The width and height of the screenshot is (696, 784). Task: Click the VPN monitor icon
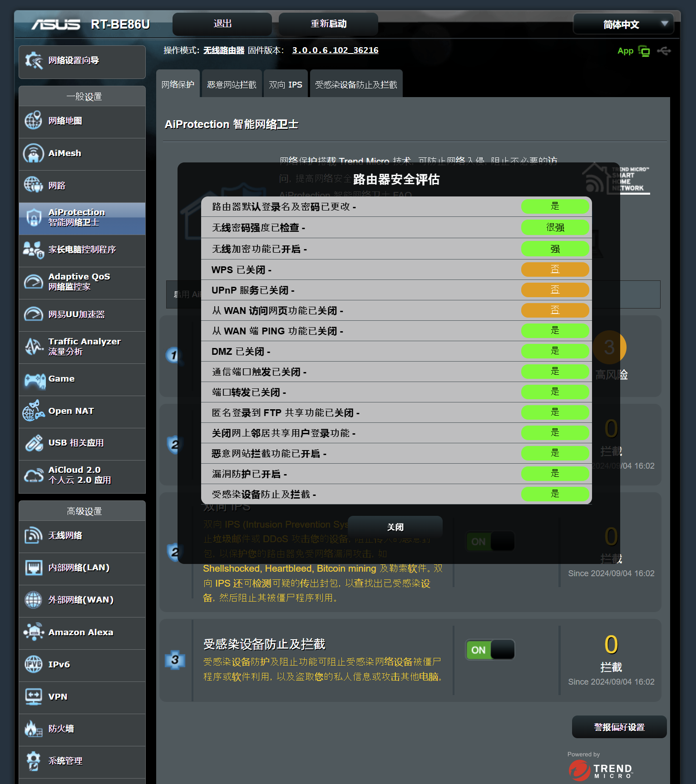[33, 696]
